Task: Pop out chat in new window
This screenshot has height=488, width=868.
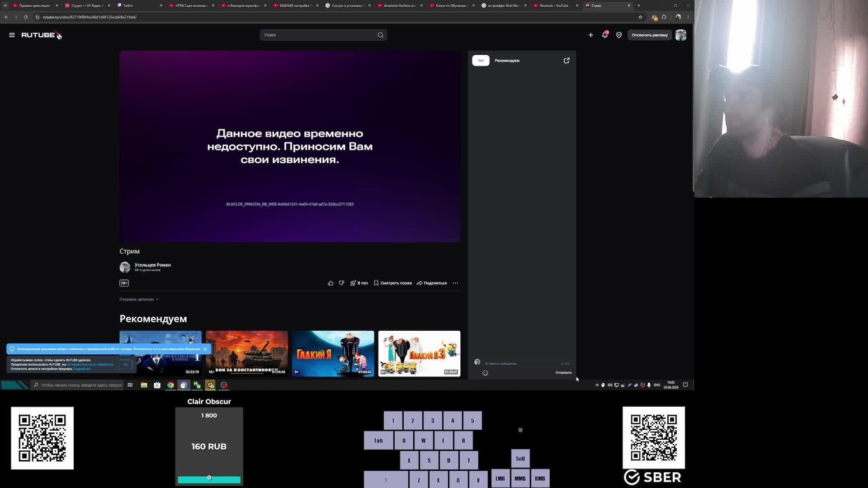Action: (566, 61)
